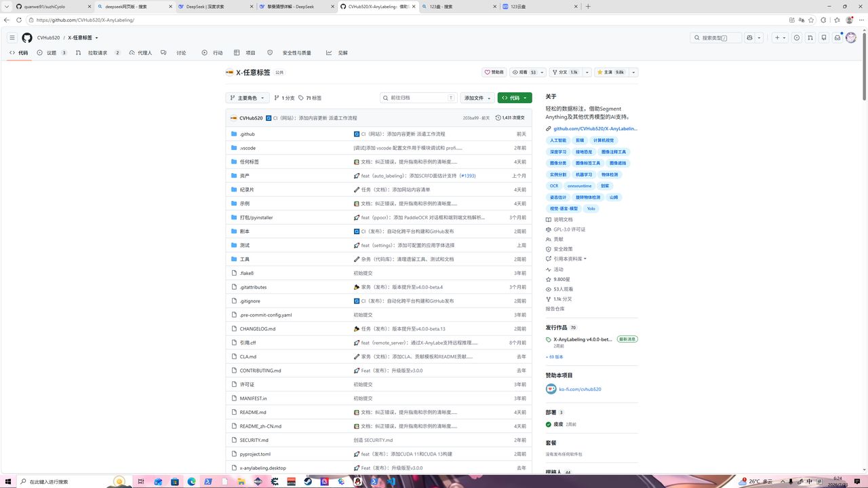Open the repositories icon in header
868x488 pixels.
pyautogui.click(x=824, y=38)
